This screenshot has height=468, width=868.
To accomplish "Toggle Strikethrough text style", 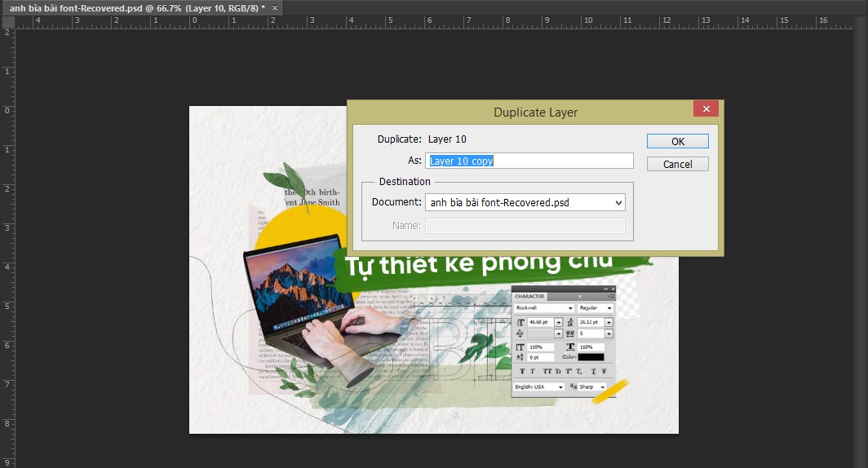I will (x=604, y=372).
